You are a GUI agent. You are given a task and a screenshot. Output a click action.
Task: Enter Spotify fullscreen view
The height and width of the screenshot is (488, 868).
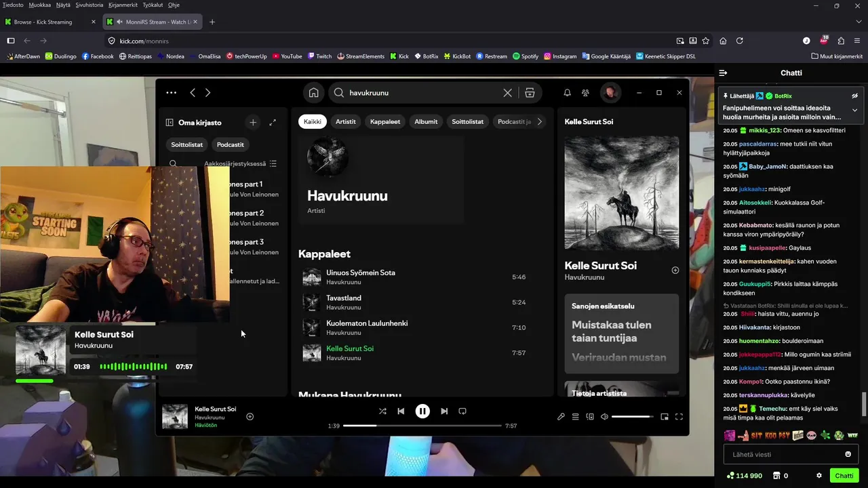coord(679,417)
